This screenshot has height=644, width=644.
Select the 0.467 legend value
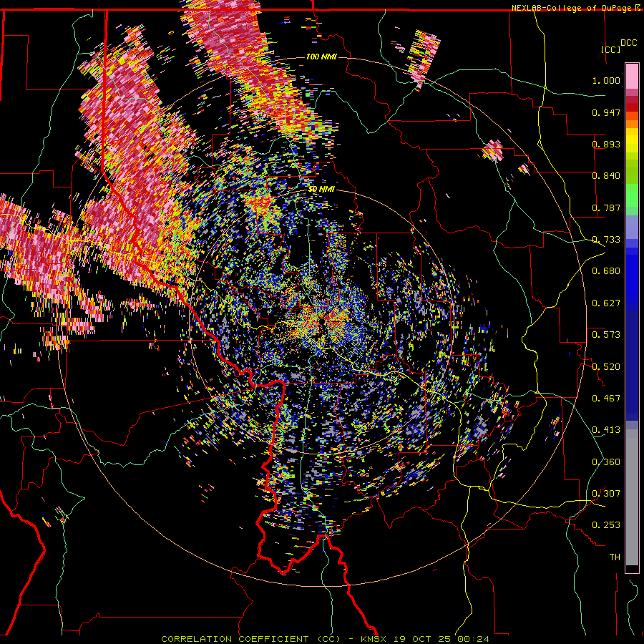click(606, 399)
